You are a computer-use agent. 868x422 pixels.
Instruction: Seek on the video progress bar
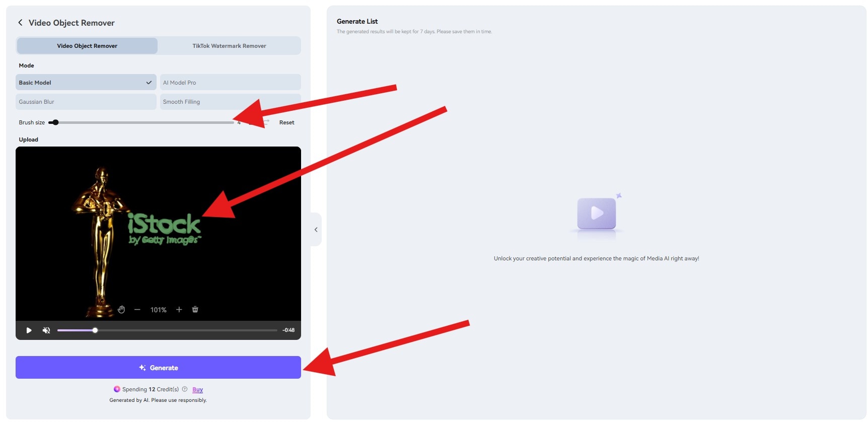click(167, 330)
